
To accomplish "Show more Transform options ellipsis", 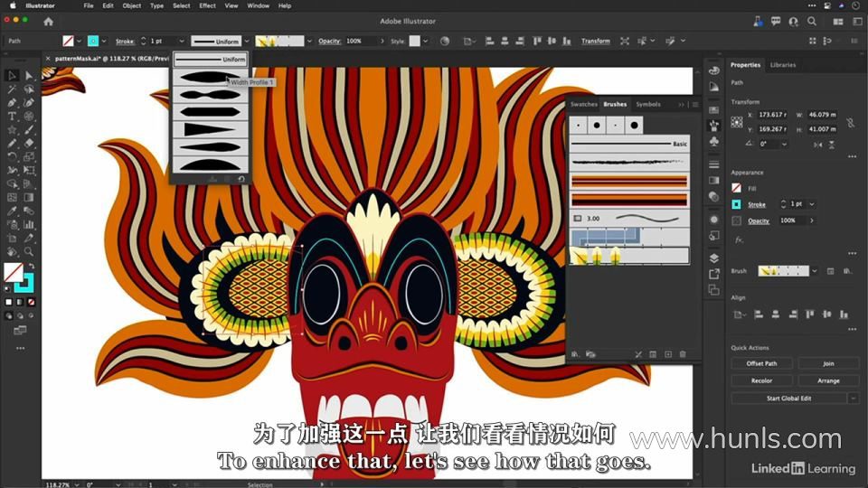I will coord(852,157).
